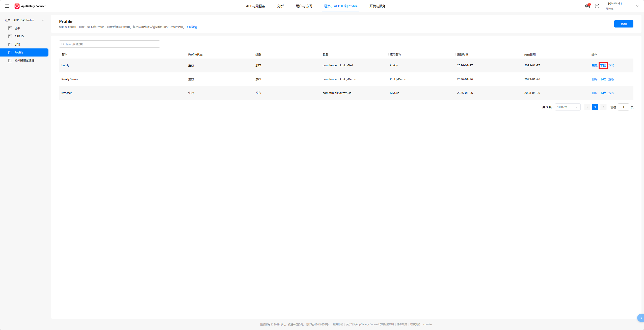Click the 设备 sidebar icon
This screenshot has width=644, height=330.
[10, 44]
